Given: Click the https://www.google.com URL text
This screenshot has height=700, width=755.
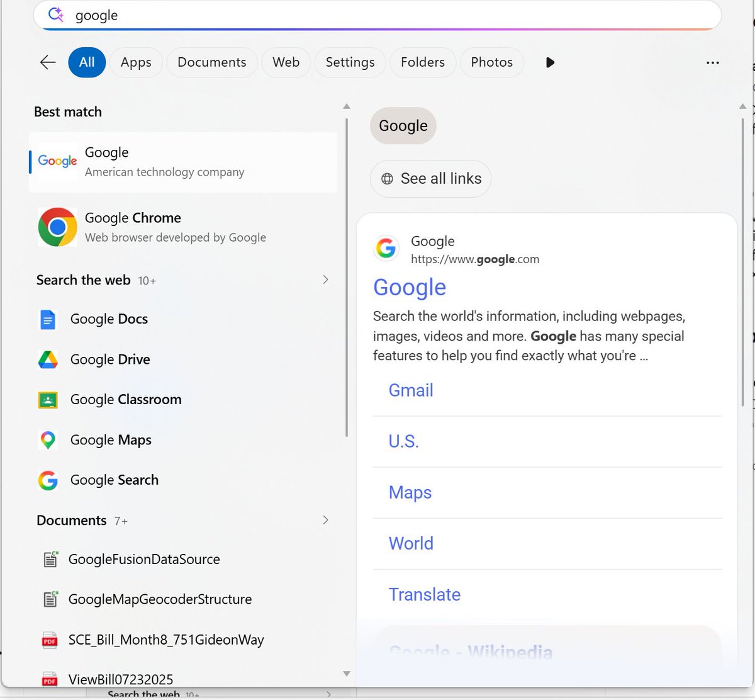Looking at the screenshot, I should tap(475, 259).
